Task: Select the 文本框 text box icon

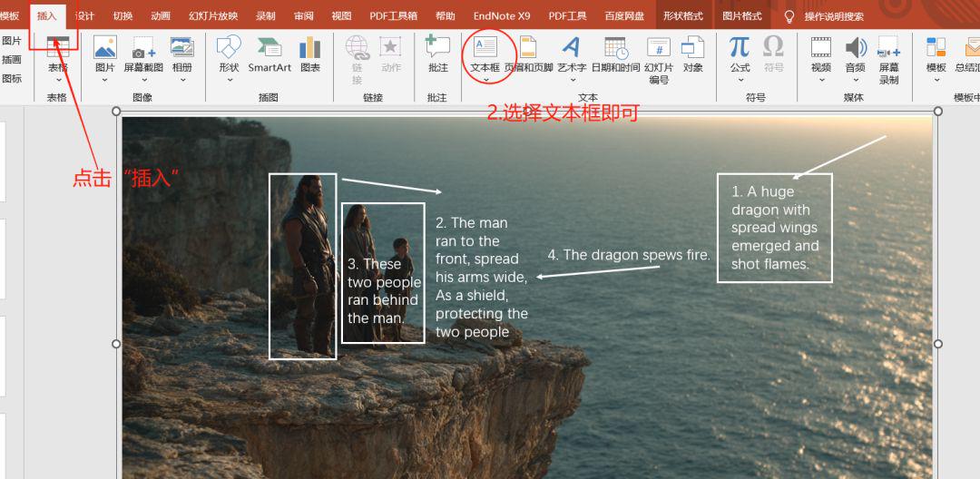Action: [x=485, y=47]
